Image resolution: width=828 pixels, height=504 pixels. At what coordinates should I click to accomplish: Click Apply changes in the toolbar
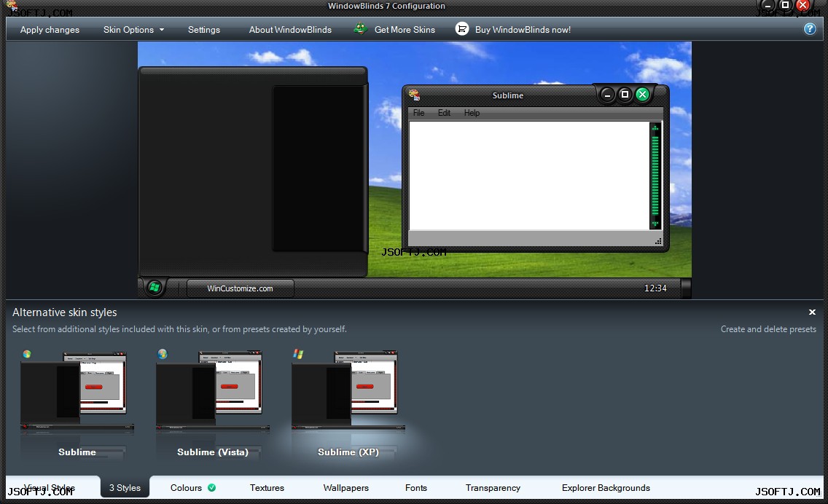pos(50,30)
